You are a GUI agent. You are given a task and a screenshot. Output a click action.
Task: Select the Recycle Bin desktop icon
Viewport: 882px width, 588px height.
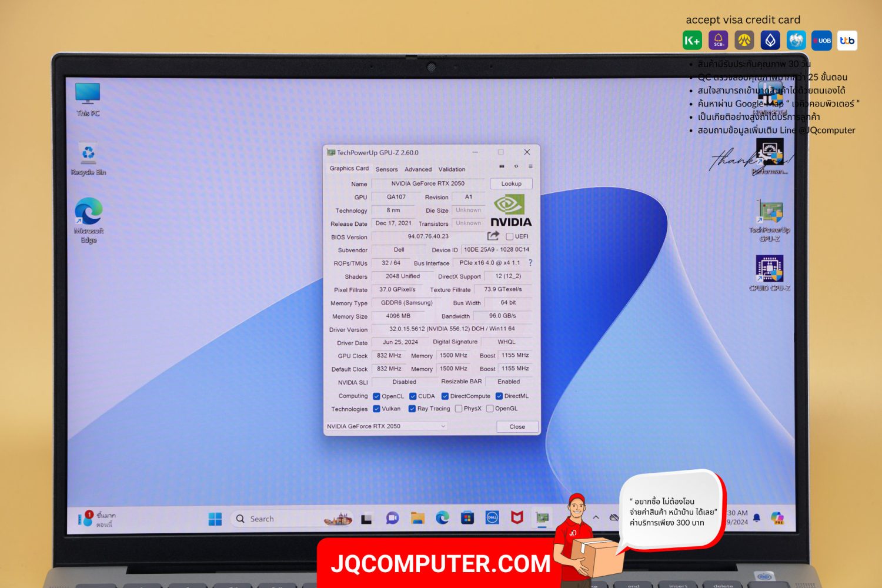[88, 159]
